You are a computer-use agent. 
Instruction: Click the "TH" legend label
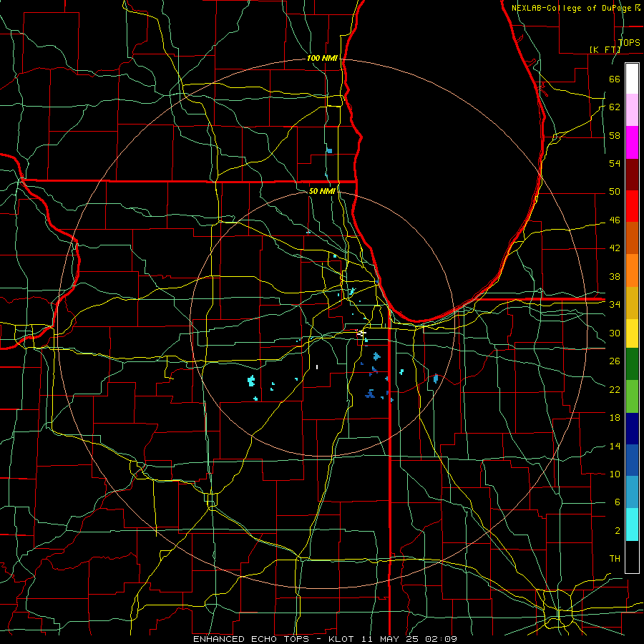tap(615, 558)
